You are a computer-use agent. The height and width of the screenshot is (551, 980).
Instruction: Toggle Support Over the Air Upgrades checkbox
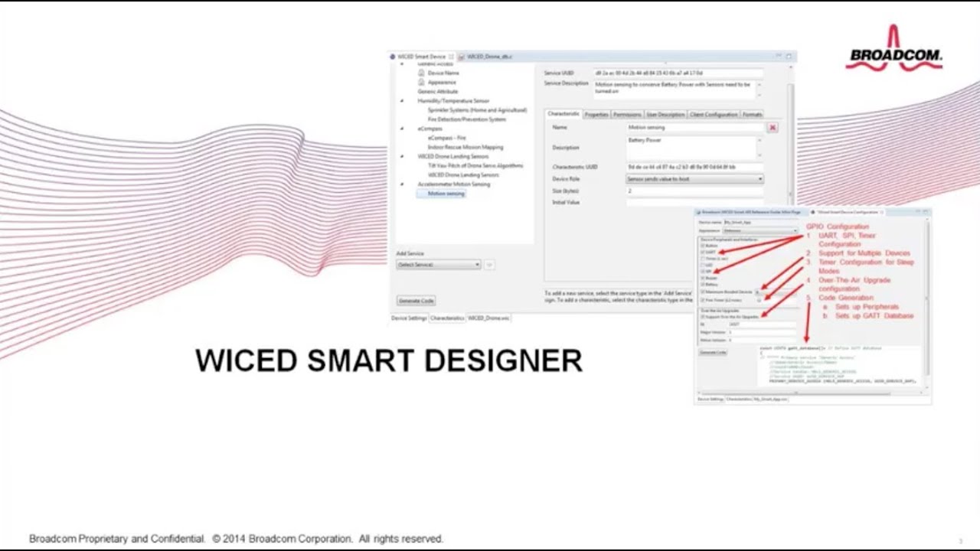coord(703,316)
